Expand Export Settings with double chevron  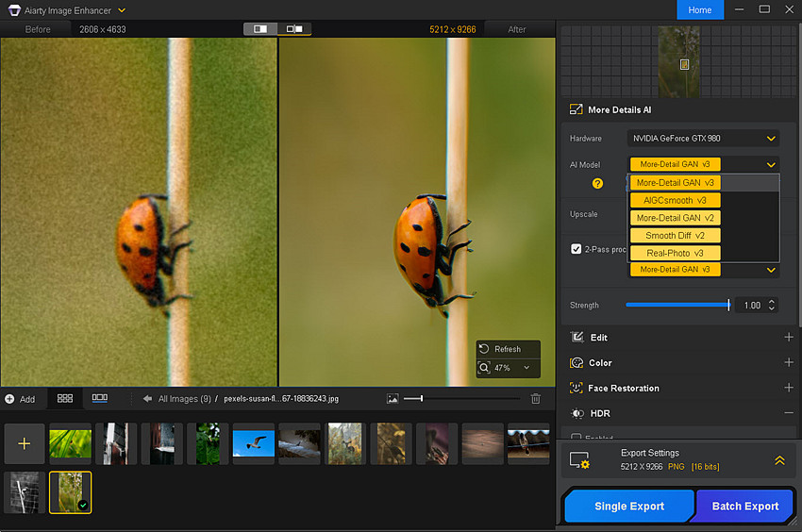point(779,460)
